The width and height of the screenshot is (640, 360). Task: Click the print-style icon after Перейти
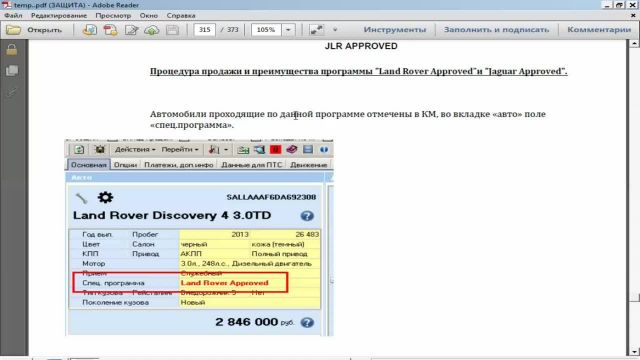pos(214,150)
